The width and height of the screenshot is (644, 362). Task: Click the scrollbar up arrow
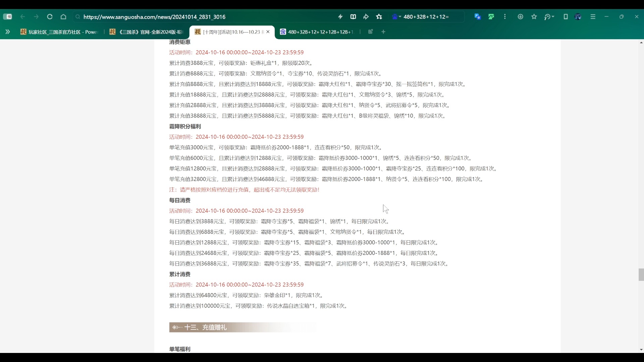click(x=641, y=43)
